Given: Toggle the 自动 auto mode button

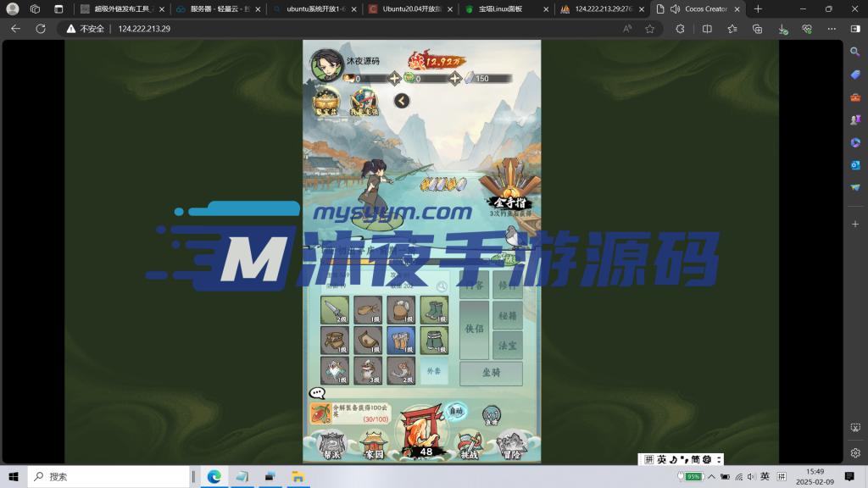Looking at the screenshot, I should coord(457,411).
